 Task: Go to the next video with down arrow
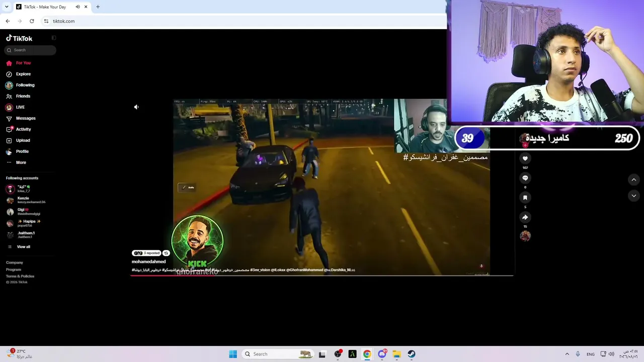634,196
